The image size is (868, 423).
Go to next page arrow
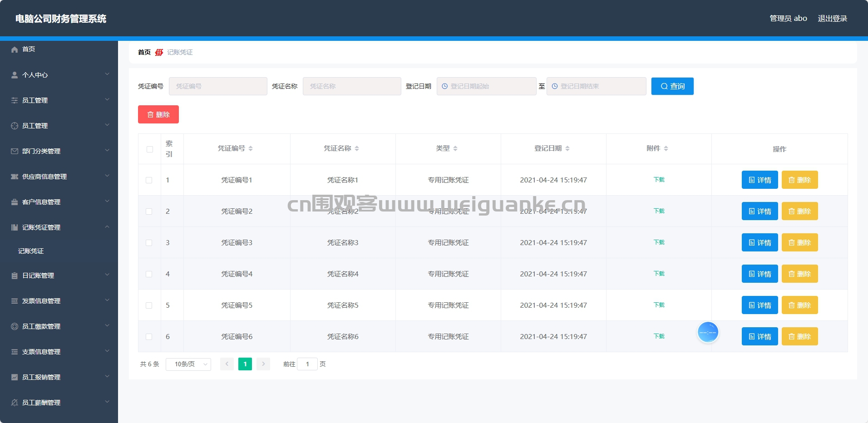click(263, 364)
